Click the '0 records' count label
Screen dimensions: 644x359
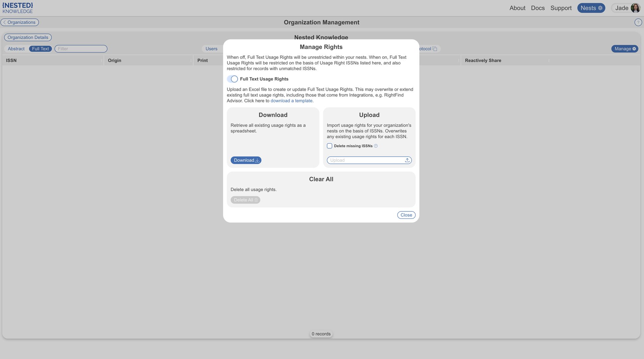321,334
